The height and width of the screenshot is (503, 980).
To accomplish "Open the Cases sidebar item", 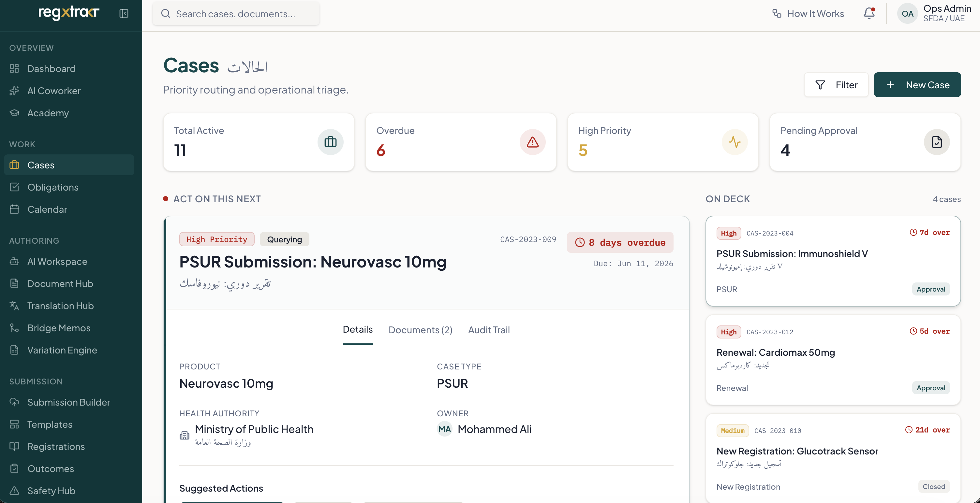I will (69, 165).
